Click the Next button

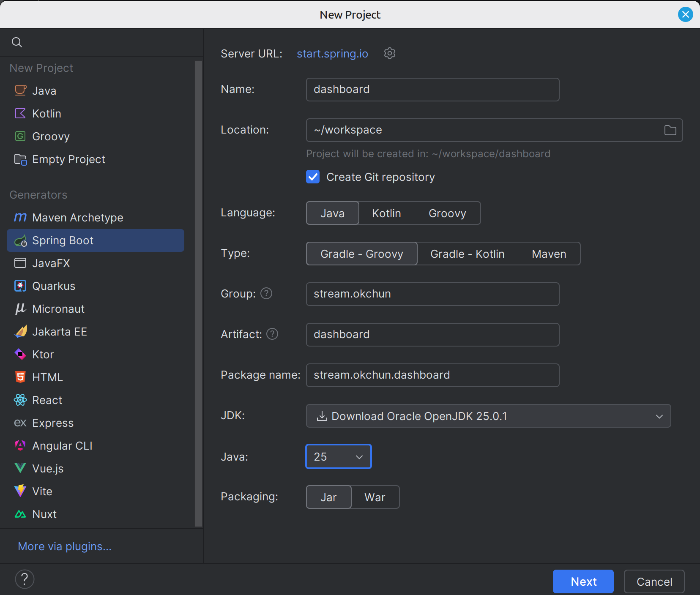point(582,581)
